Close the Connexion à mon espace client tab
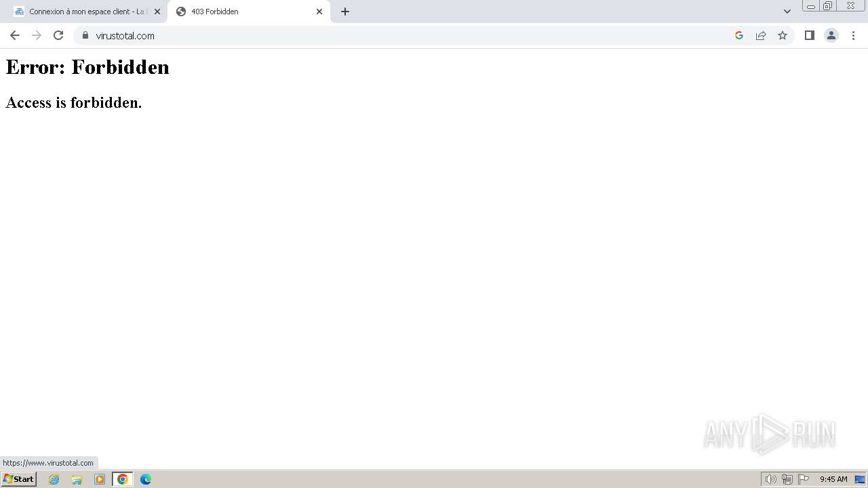Screen dimensions: 868x488 (157, 12)
